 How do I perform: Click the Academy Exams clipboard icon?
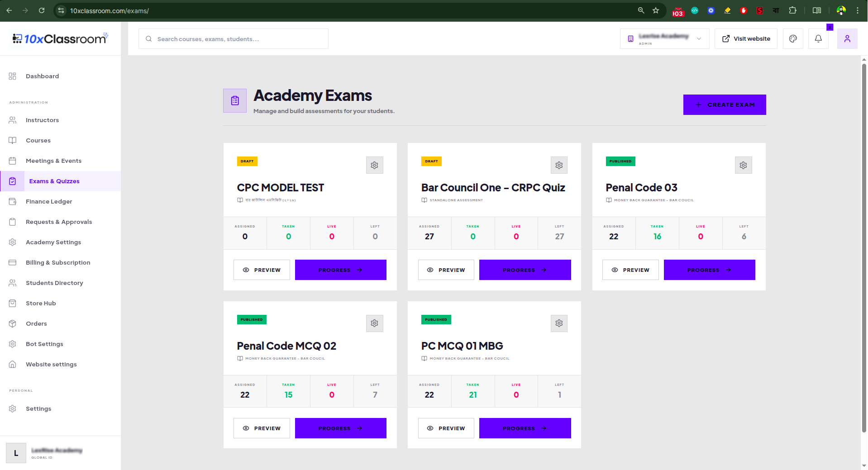tap(235, 100)
